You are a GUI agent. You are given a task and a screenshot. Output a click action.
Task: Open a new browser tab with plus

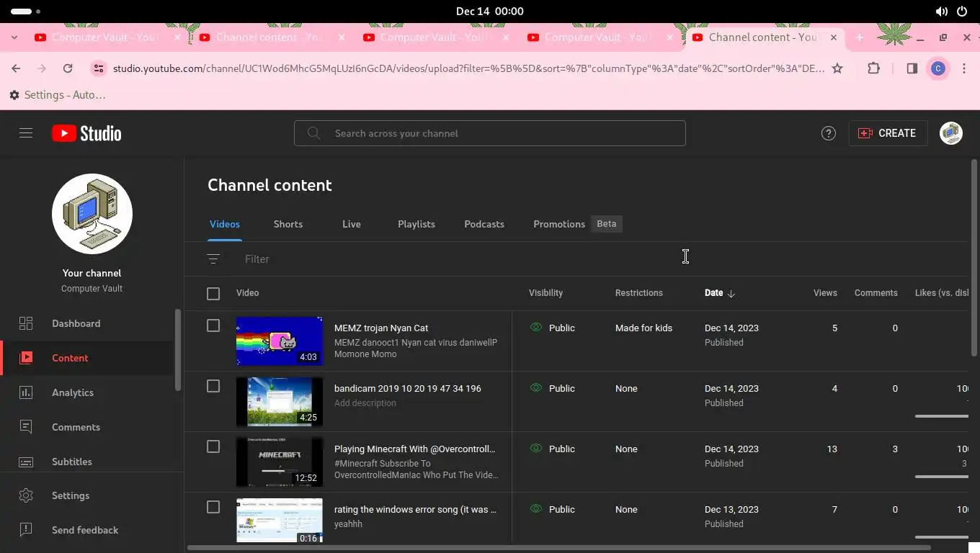(859, 37)
